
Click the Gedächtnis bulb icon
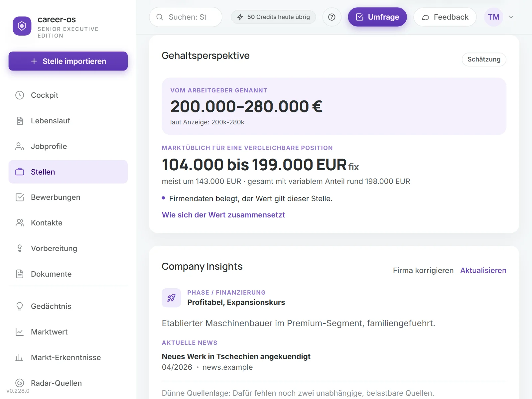coord(20,306)
